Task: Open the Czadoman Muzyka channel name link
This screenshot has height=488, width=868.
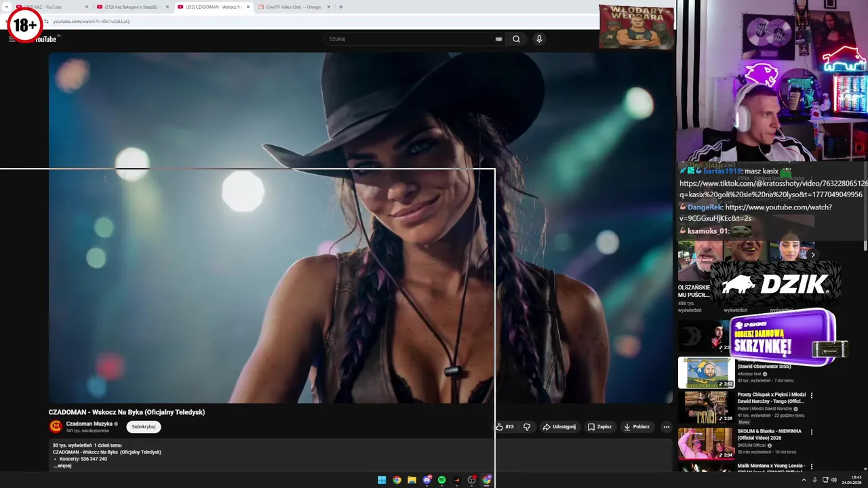Action: pos(89,424)
